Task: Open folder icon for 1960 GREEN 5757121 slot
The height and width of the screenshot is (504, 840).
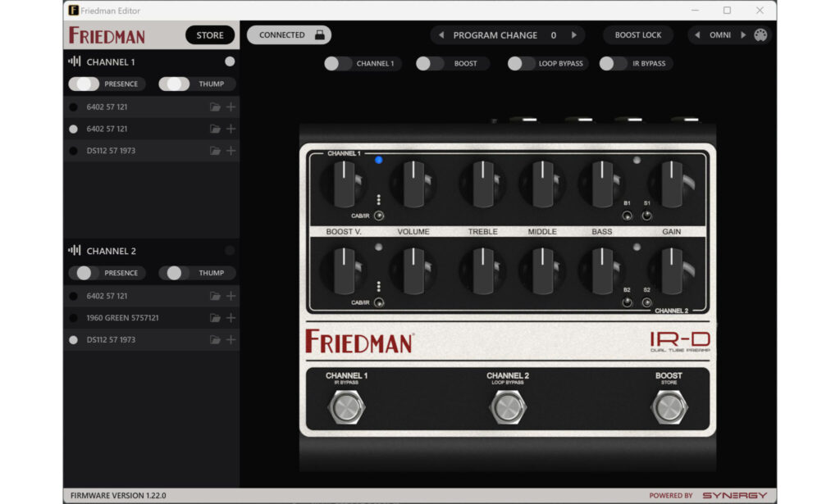Action: (215, 318)
